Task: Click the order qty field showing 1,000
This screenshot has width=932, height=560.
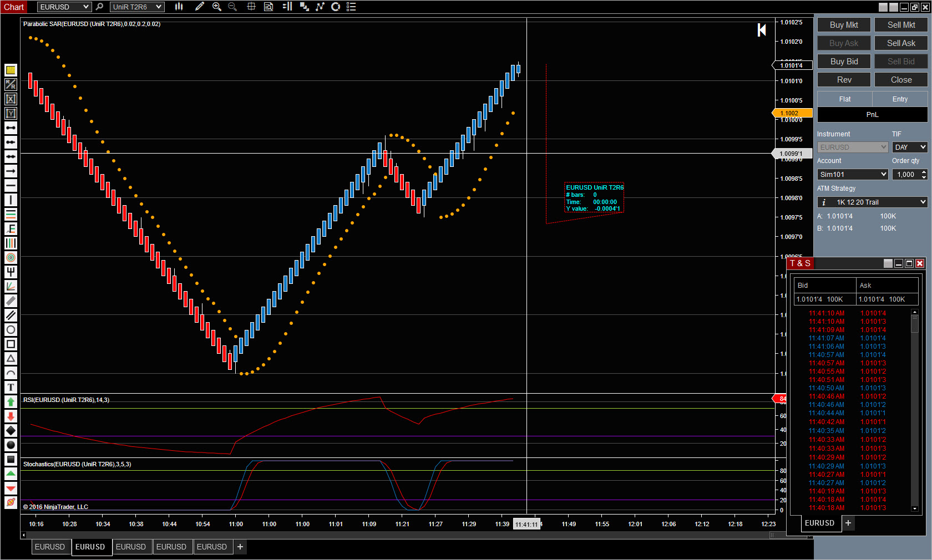Action: point(906,174)
